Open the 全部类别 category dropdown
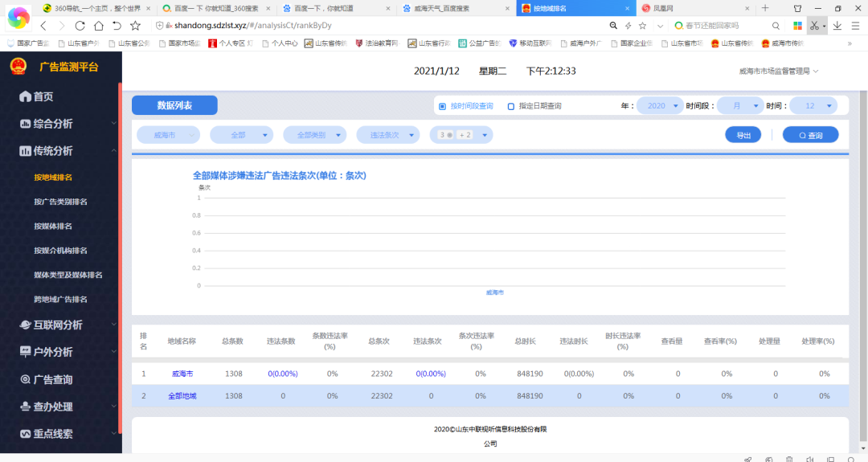The image size is (868, 462). tap(314, 135)
